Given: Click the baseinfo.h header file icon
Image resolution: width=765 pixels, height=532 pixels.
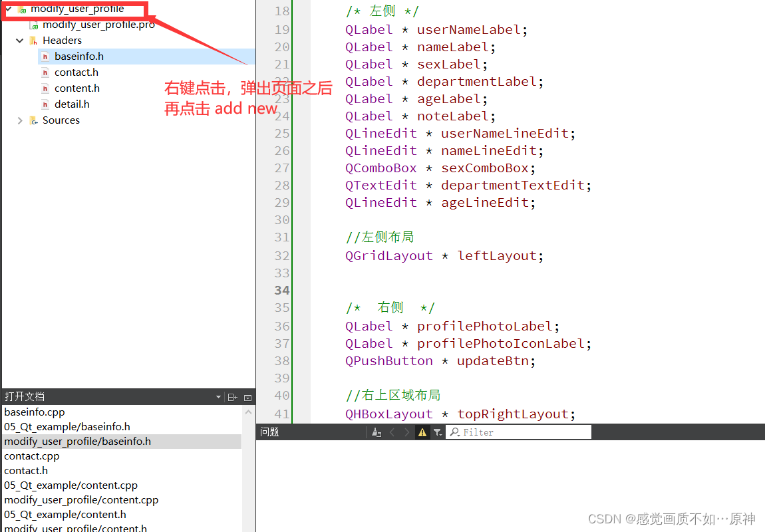Looking at the screenshot, I should pos(45,57).
